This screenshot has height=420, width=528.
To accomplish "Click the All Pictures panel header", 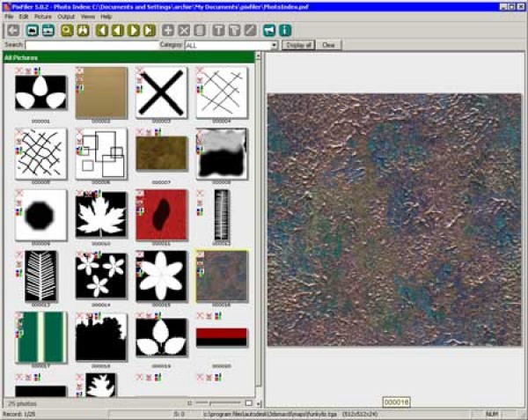I will click(x=128, y=57).
